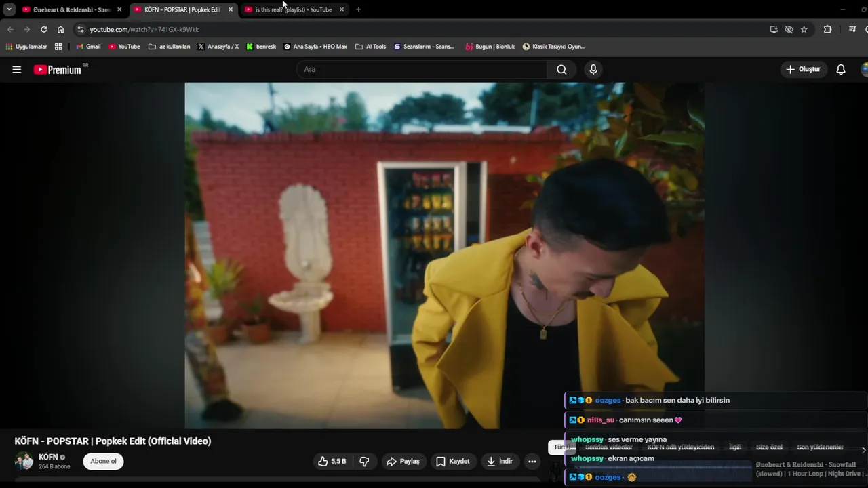This screenshot has height=488, width=868.
Task: Bookmark this page with the star
Action: (804, 29)
